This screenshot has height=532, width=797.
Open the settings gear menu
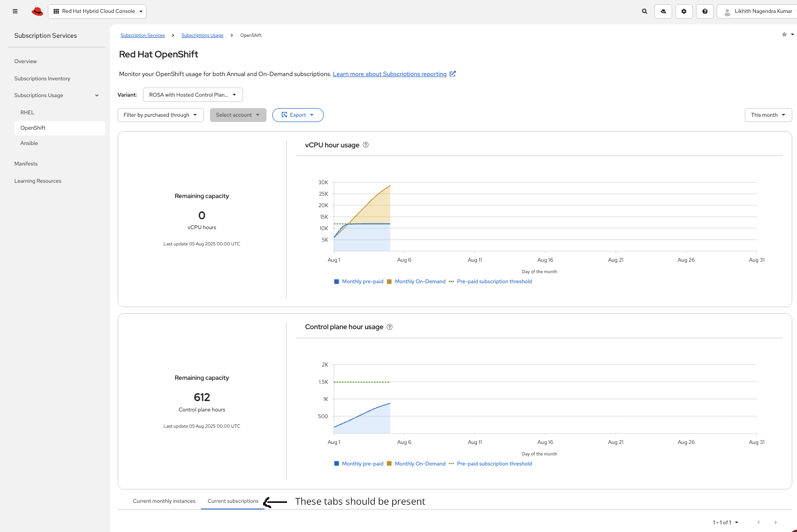684,11
